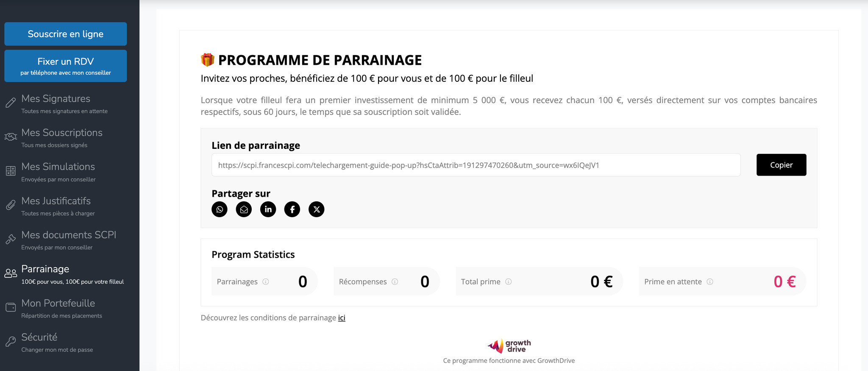868x371 pixels.
Task: Click info icon next to Récompenses
Action: (395, 282)
